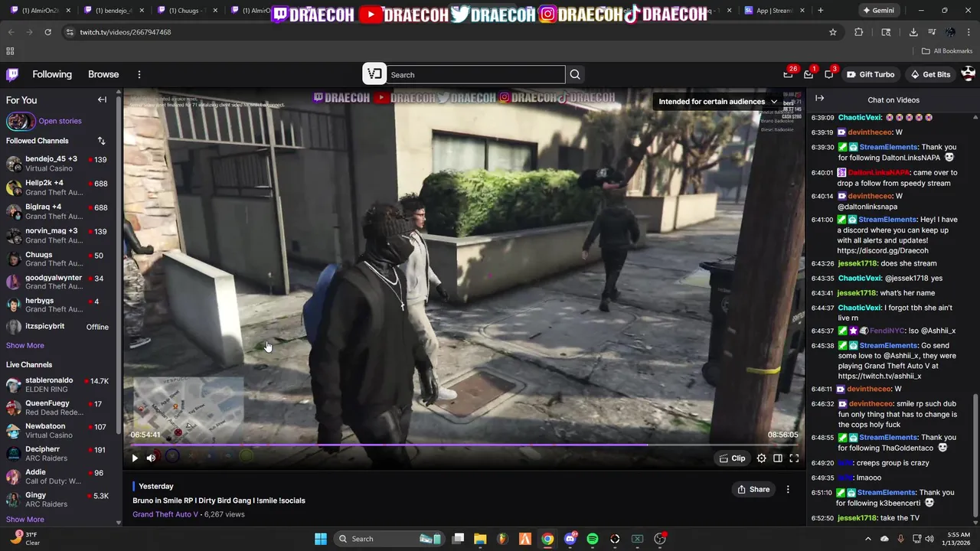
Task: Switch to the bendejo browser tab
Action: pyautogui.click(x=115, y=11)
